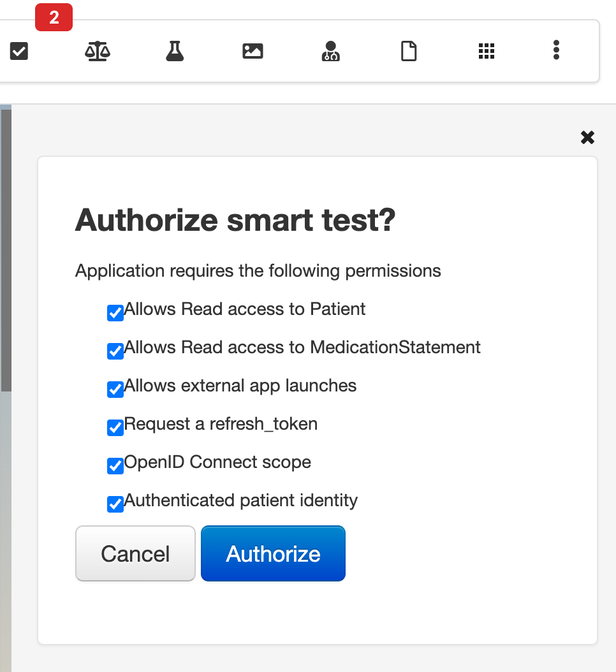
Task: Open the three-dot overflow menu
Action: pos(556,51)
